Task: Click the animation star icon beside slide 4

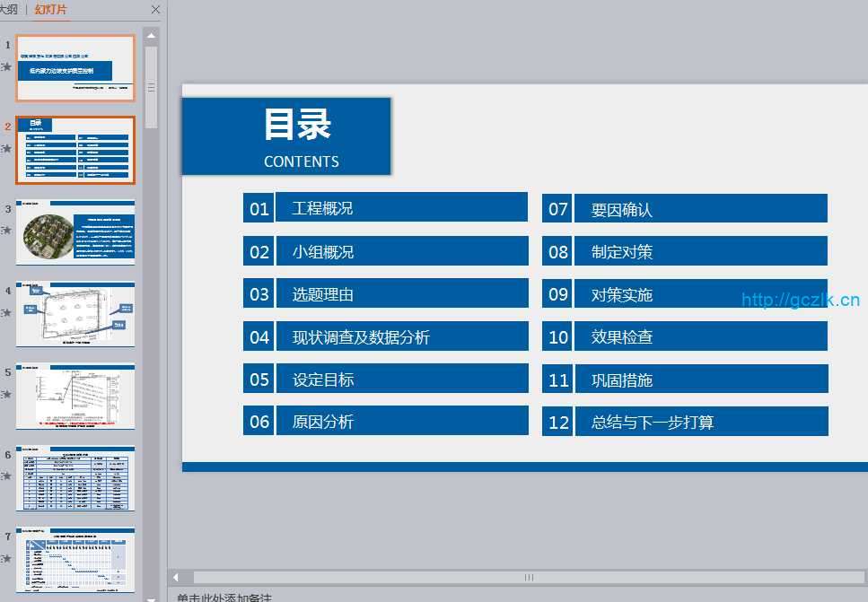Action: tap(7, 312)
